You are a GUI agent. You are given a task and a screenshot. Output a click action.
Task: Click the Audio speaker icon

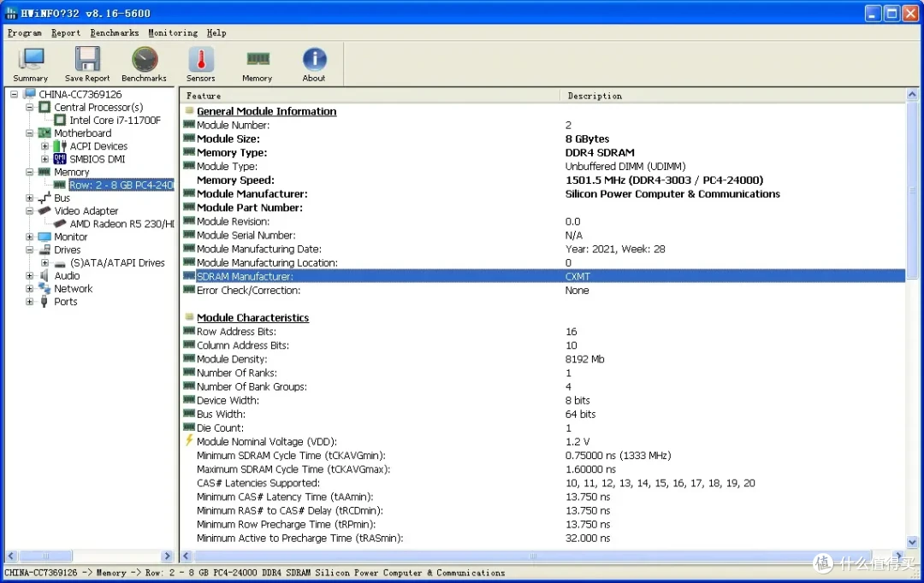click(x=44, y=275)
